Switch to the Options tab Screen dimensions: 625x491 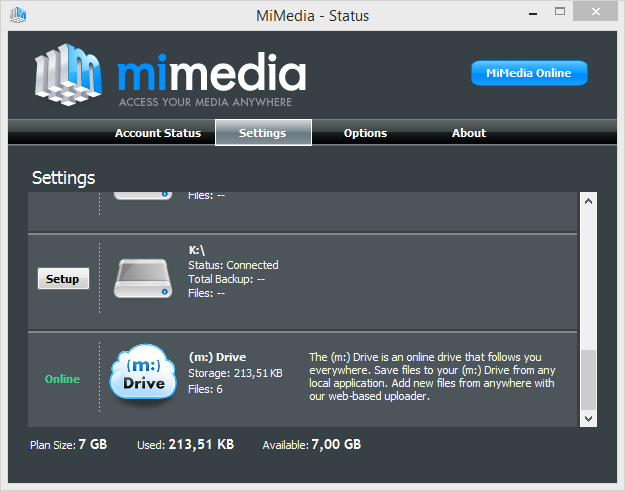pos(365,133)
